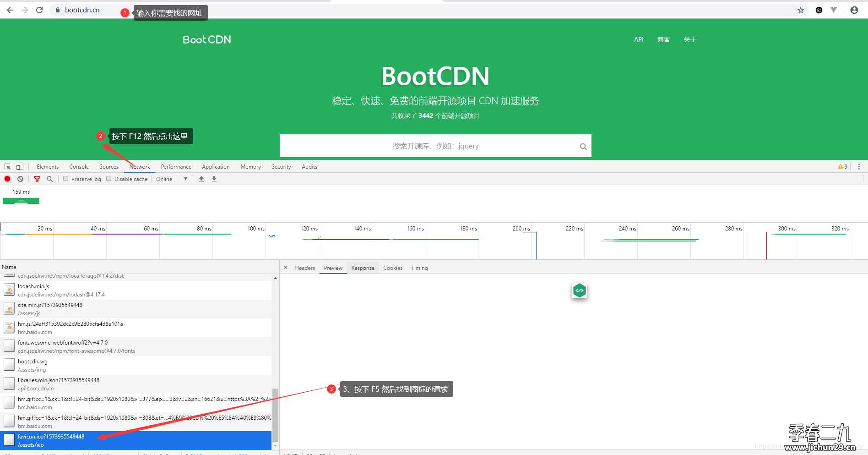
Task: Click the Export HAR download arrow
Action: tap(214, 179)
